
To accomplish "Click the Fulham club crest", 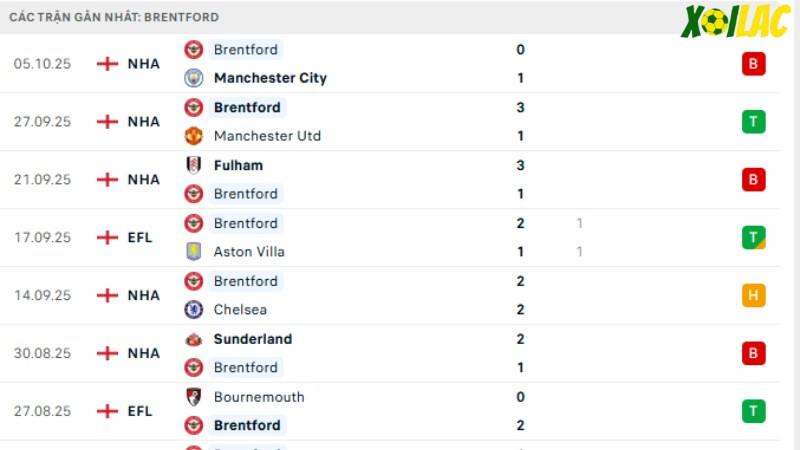I will 193,165.
